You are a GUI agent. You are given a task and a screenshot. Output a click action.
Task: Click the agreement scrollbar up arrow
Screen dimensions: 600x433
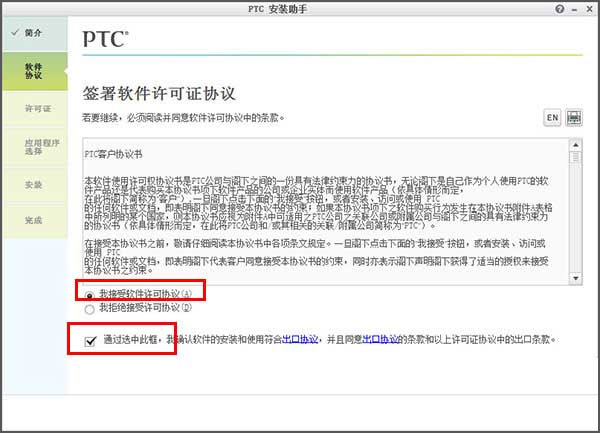576,145
